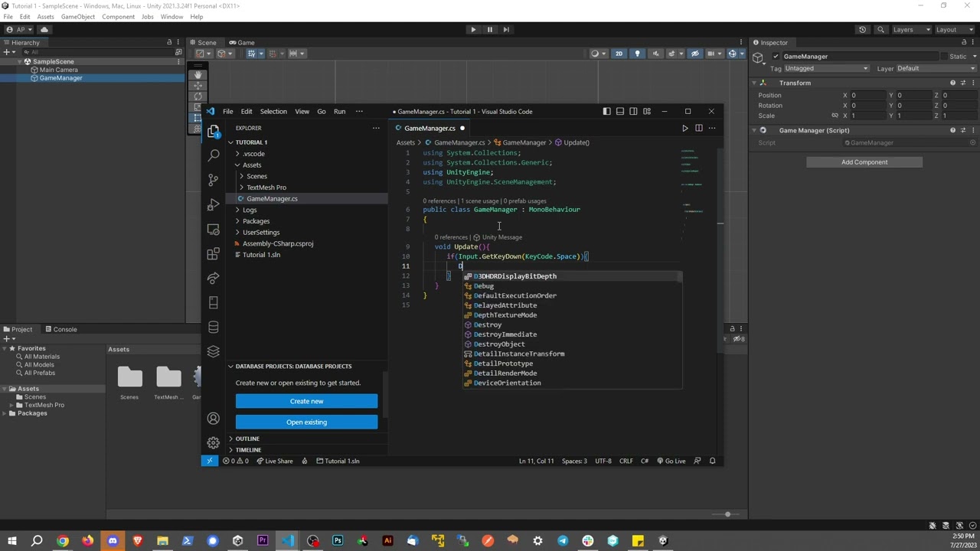Open Visual Studio Code from Windows taskbar

point(287,541)
